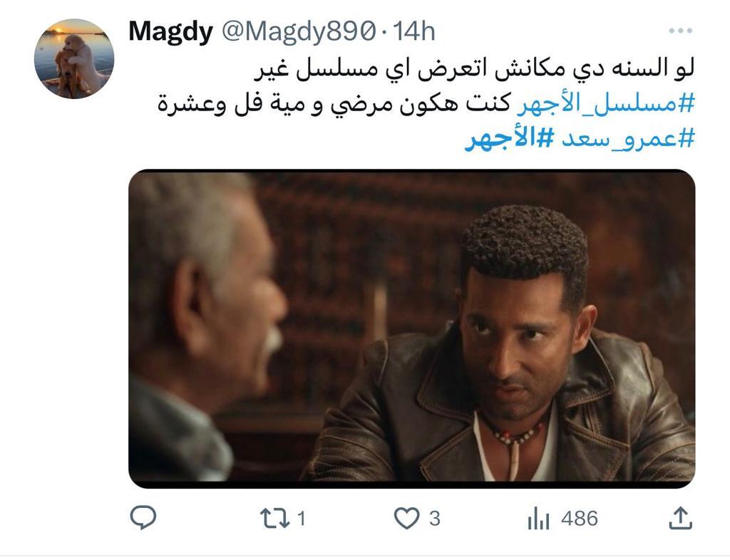The height and width of the screenshot is (560, 730).
Task: Retweet the post using the retweet icon
Action: click(x=274, y=518)
